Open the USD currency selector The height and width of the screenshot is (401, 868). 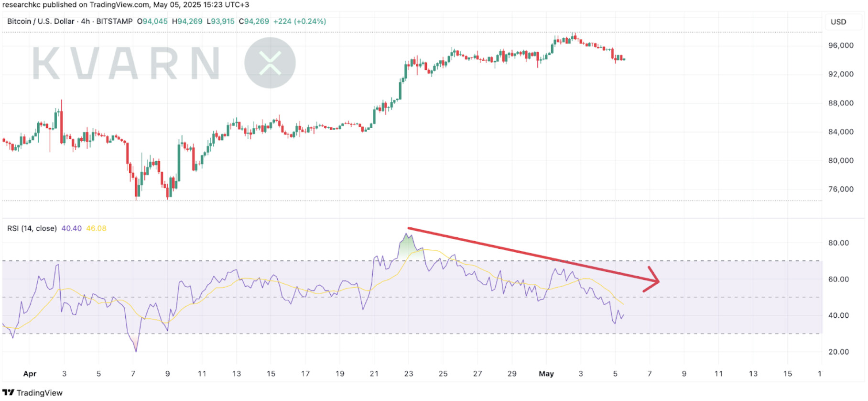[838, 22]
